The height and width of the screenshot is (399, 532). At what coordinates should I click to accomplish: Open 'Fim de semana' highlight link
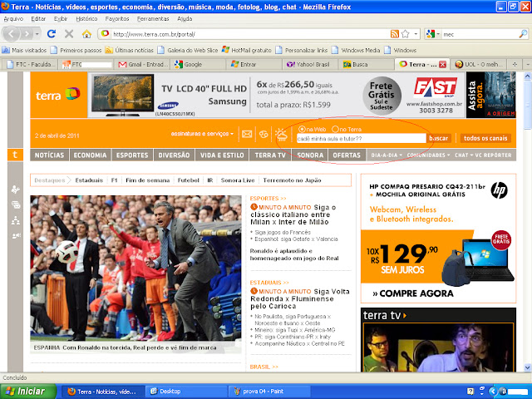pos(148,180)
